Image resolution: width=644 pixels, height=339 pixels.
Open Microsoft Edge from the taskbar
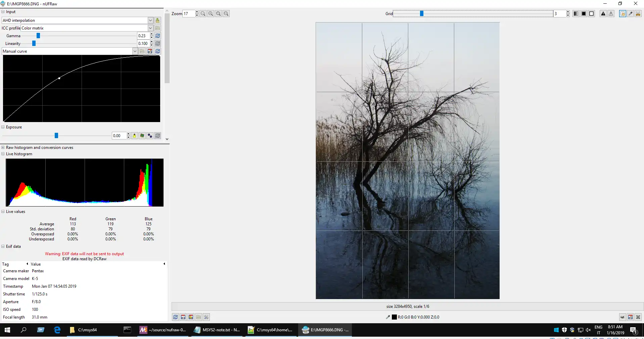[57, 330]
